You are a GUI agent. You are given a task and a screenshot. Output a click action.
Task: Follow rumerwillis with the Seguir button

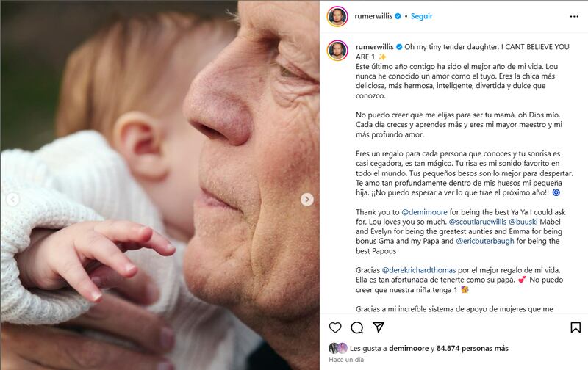click(423, 15)
